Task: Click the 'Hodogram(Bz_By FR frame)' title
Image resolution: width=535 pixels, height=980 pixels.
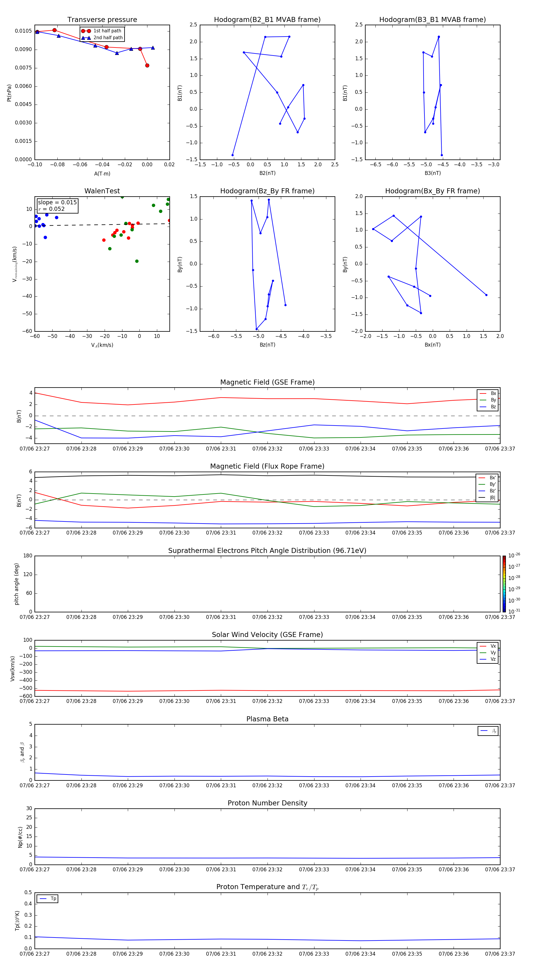Action: coord(267,191)
